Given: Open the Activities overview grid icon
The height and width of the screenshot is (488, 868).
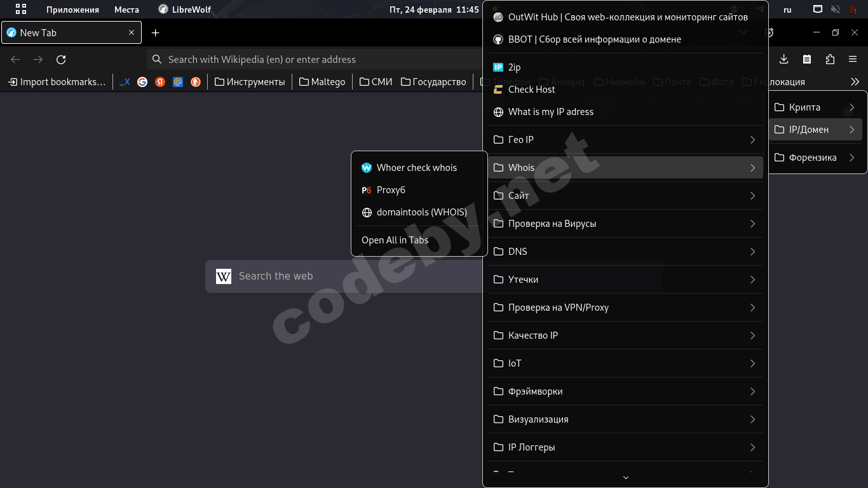Looking at the screenshot, I should (21, 10).
